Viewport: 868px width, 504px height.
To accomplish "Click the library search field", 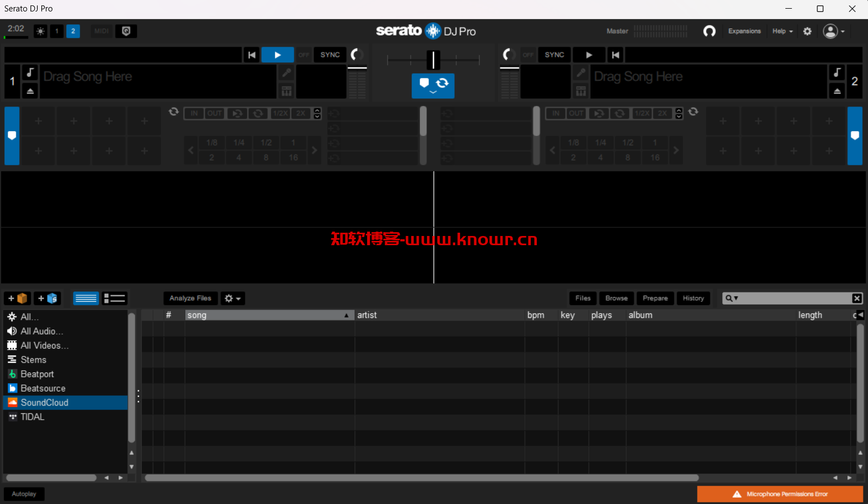I will [x=792, y=298].
